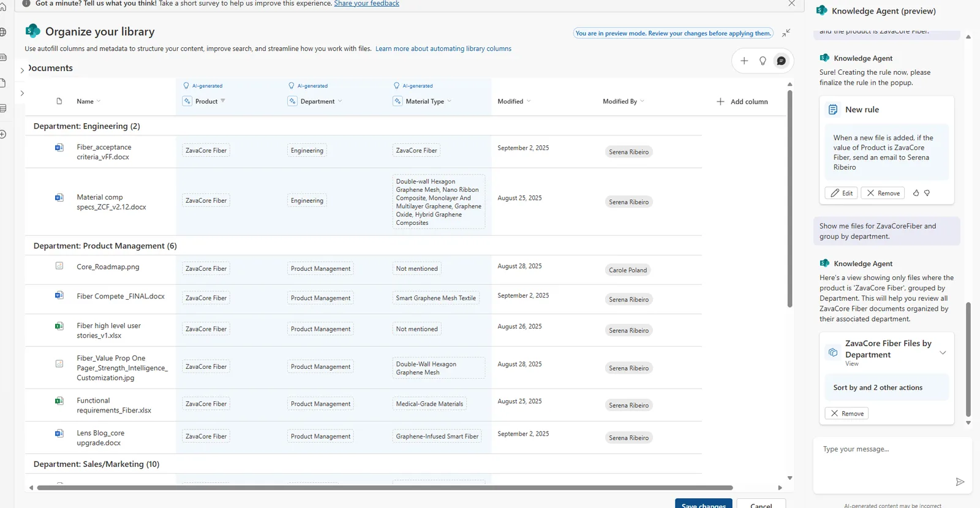
Task: Click Smart Graphene Mesh Textile cell
Action: click(435, 298)
